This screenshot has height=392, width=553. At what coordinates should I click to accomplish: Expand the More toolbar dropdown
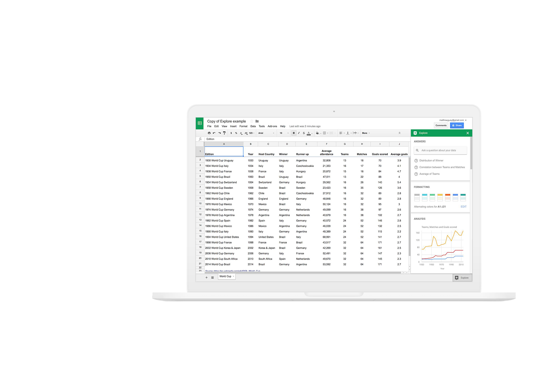(x=366, y=133)
